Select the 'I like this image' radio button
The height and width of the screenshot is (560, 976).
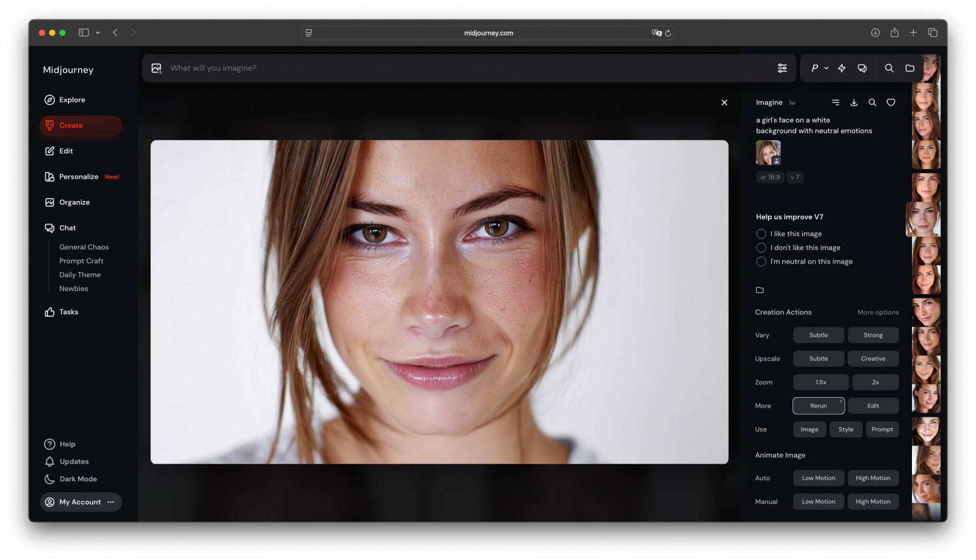click(761, 234)
